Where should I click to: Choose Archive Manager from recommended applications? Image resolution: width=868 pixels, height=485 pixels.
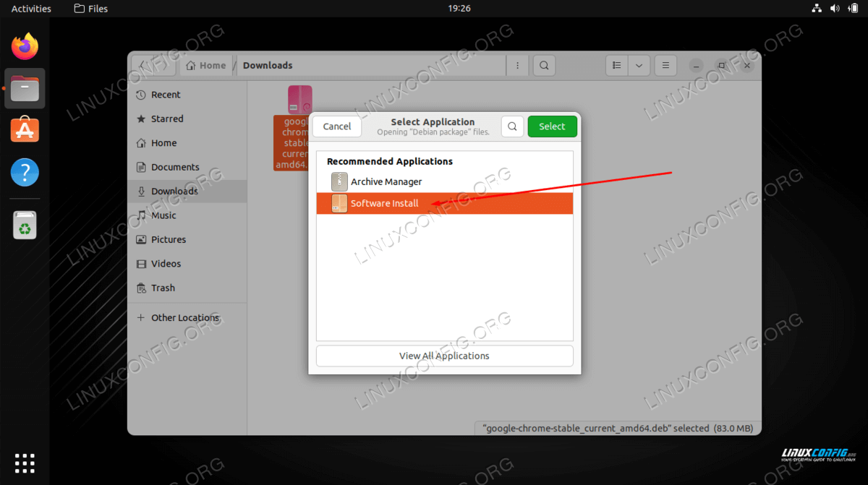tap(445, 181)
